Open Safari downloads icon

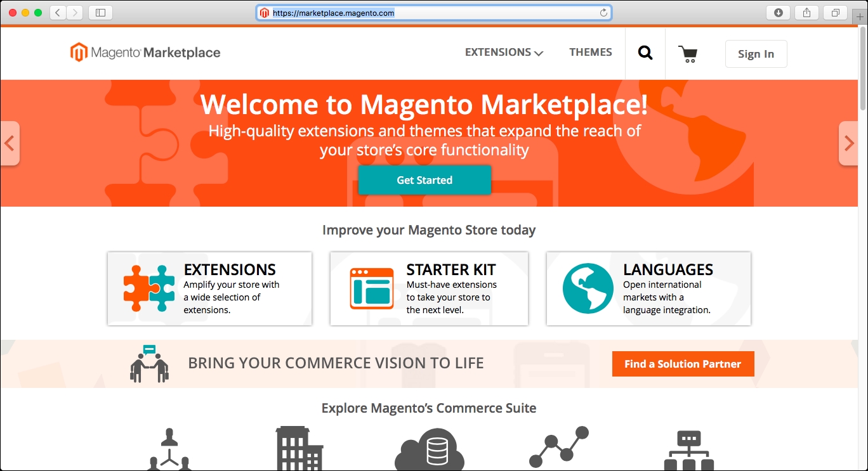(x=779, y=13)
